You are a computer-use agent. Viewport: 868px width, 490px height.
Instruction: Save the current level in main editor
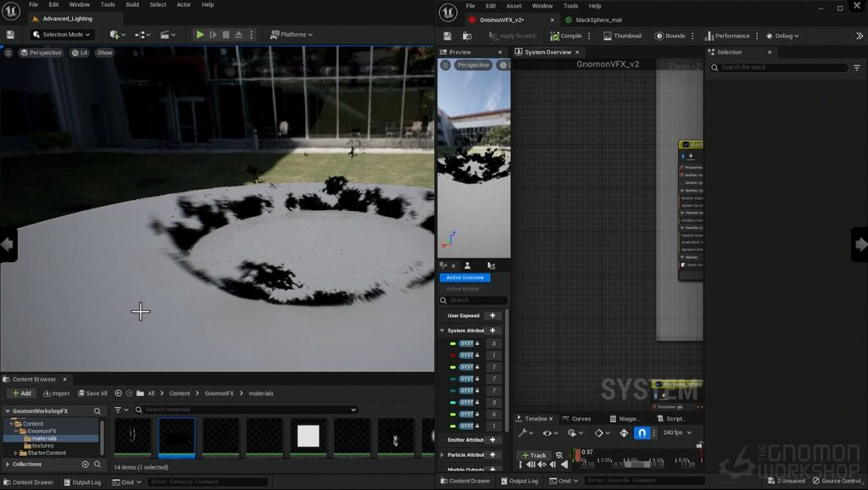(x=10, y=34)
